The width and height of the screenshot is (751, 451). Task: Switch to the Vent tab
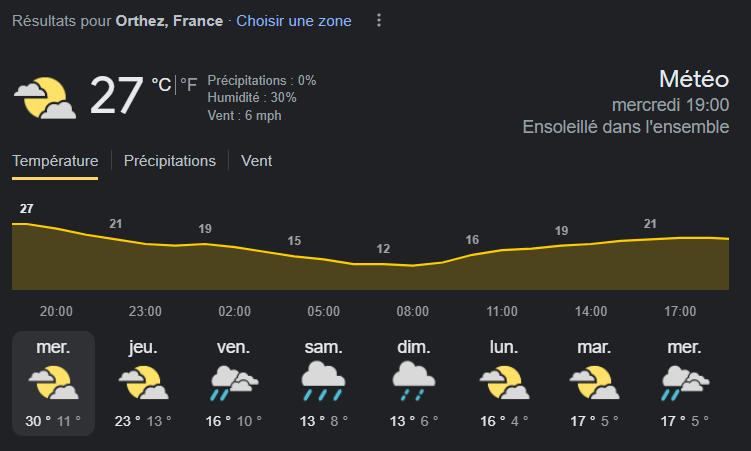(257, 161)
